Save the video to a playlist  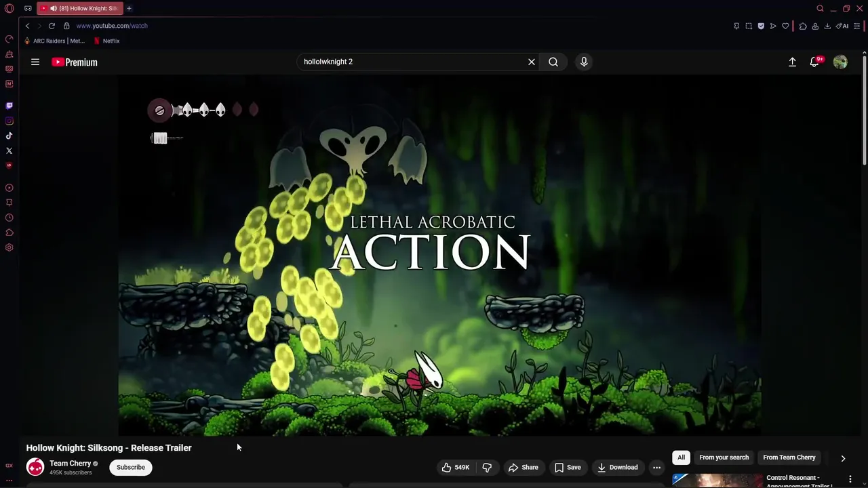click(568, 467)
